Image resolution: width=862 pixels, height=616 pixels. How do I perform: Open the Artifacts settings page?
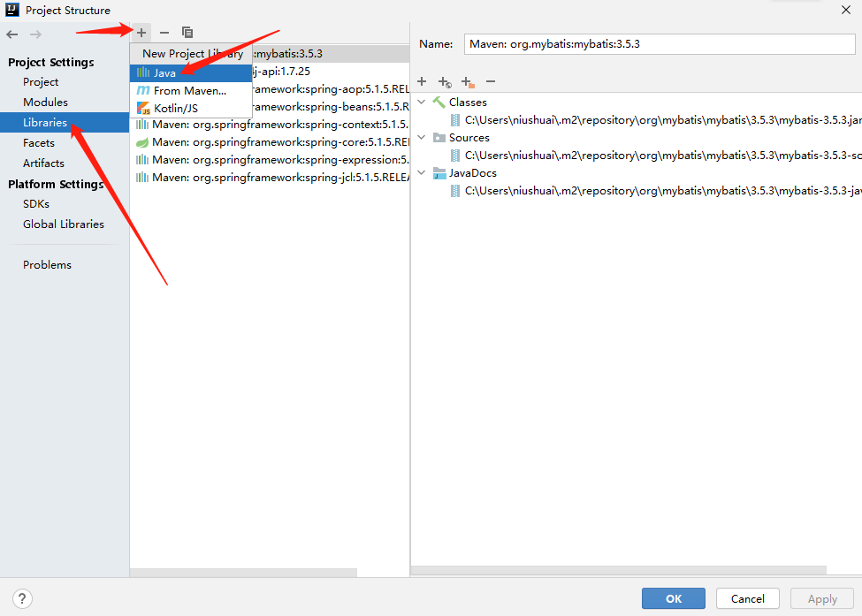pos(44,164)
